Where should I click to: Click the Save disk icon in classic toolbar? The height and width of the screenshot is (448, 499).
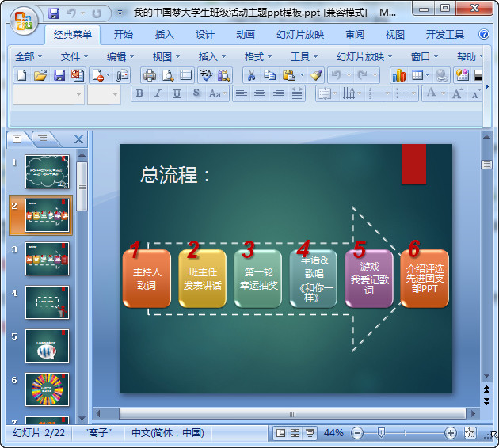coord(59,75)
